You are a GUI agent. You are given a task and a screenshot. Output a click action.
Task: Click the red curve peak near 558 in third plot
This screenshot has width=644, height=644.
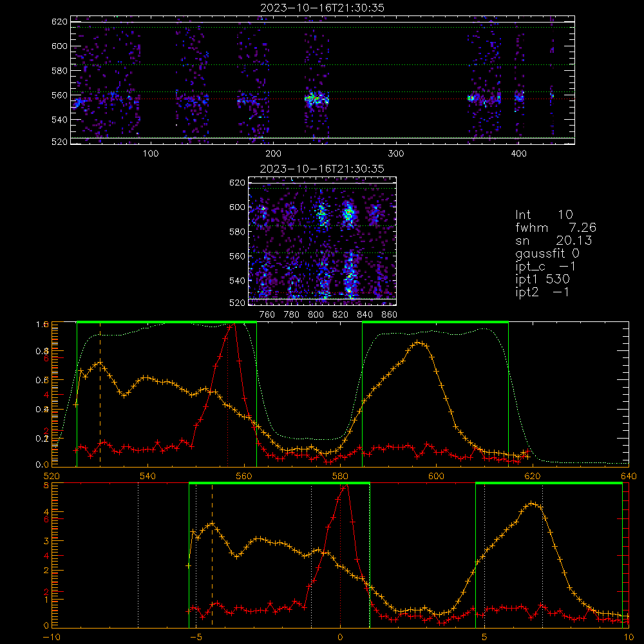(x=234, y=325)
